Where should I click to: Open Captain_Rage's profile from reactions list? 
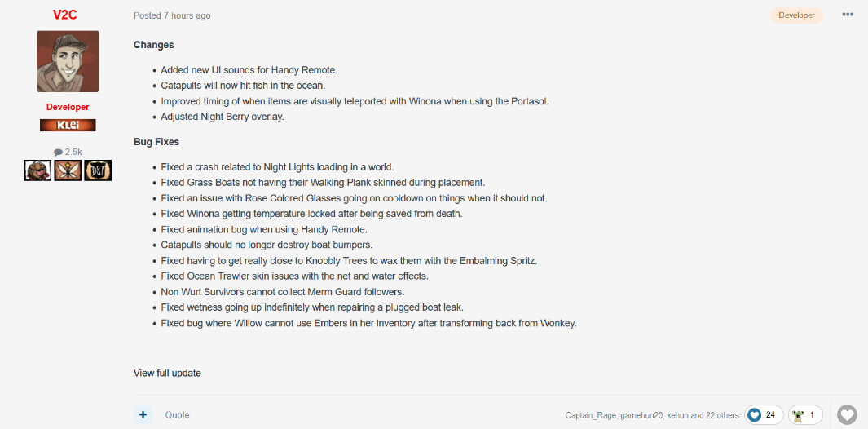click(x=593, y=415)
